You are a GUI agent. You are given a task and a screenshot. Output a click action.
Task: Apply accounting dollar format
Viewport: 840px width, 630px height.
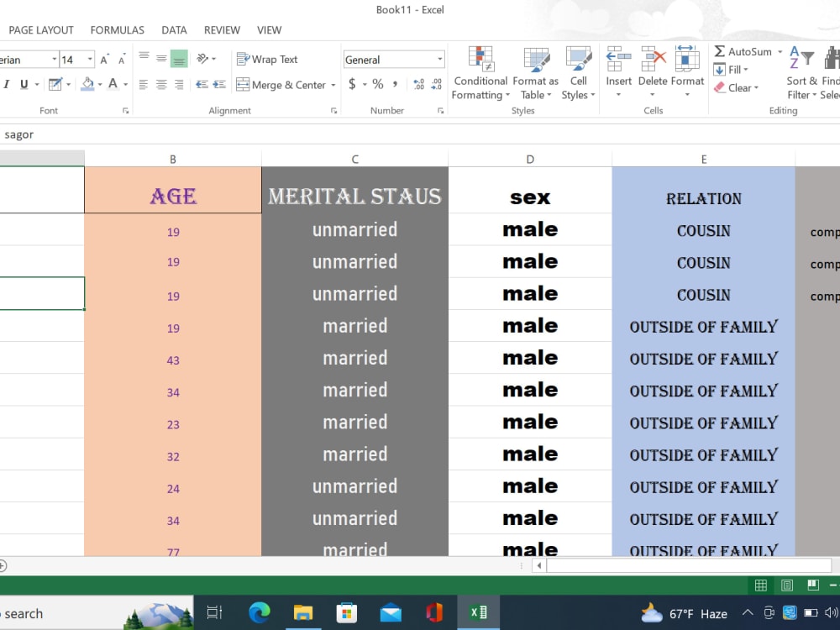352,84
